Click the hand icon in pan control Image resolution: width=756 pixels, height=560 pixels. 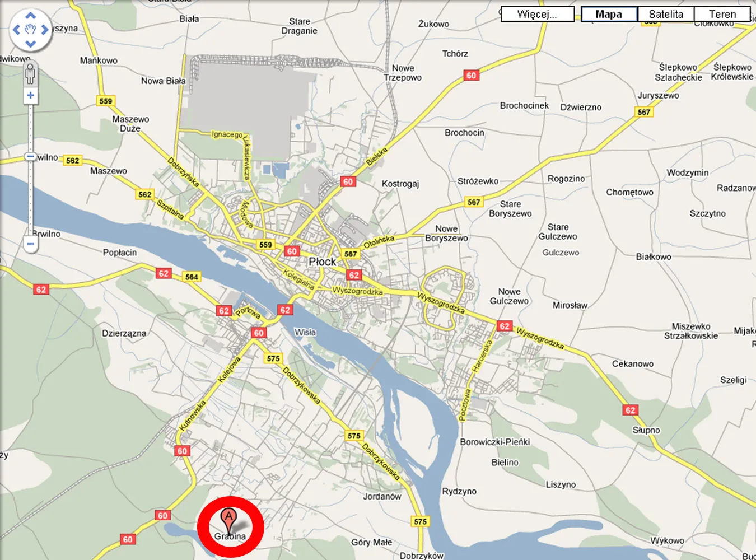31,30
